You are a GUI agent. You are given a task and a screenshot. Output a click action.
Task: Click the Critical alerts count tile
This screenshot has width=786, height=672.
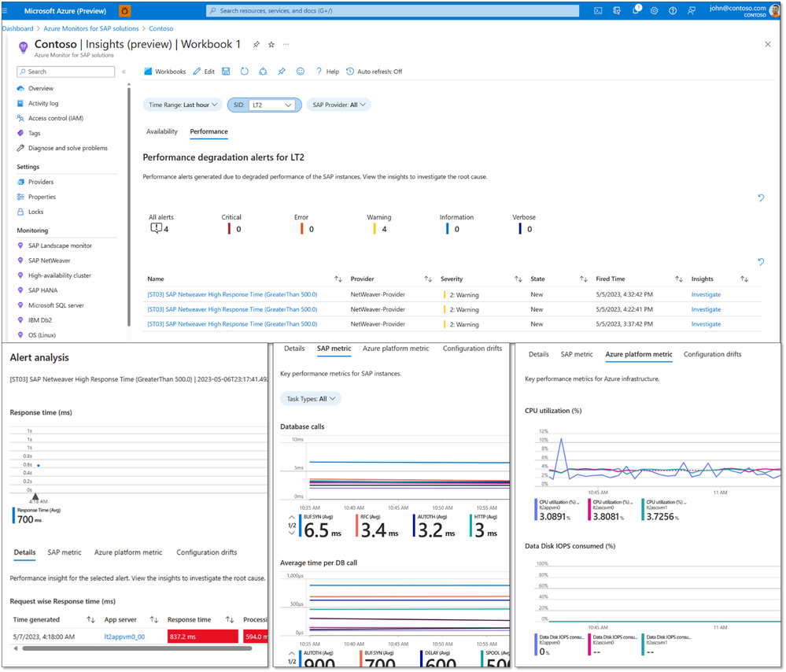coord(231,223)
